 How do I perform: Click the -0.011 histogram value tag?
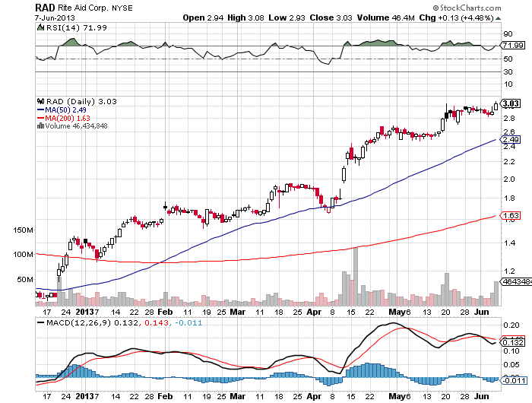pos(513,380)
